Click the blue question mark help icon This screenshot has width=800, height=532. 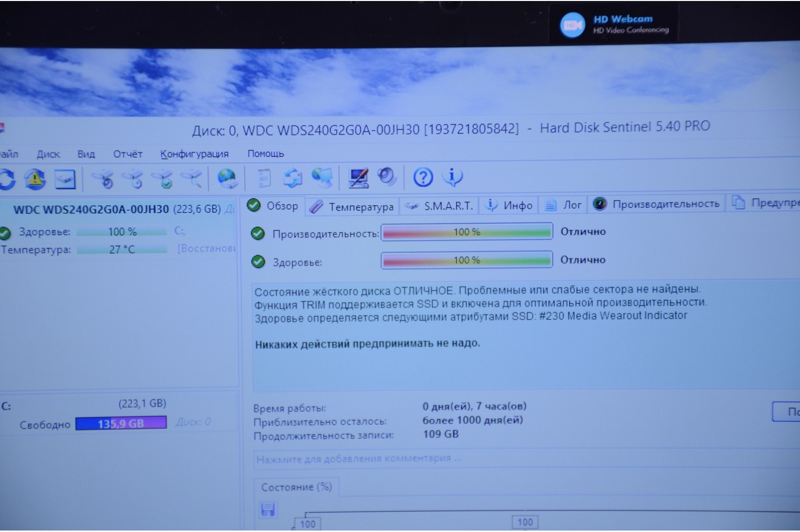pos(423,177)
